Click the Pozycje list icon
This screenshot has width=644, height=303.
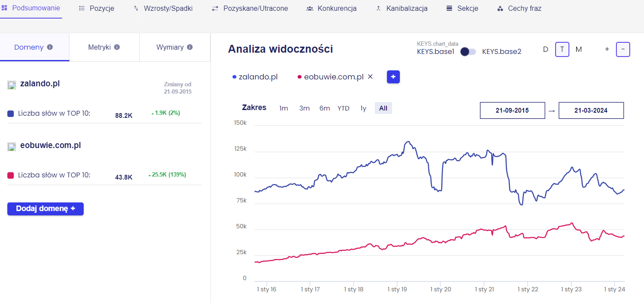(x=82, y=8)
